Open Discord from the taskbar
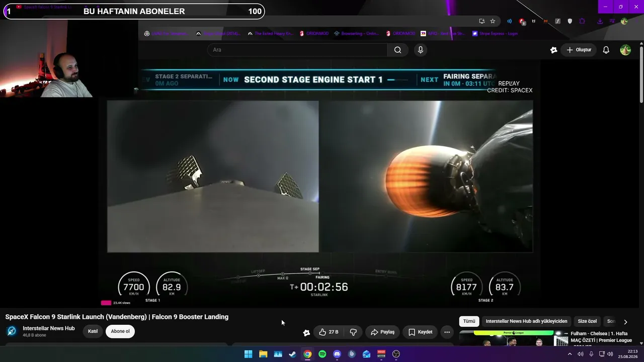The width and height of the screenshot is (644, 362). [x=337, y=354]
